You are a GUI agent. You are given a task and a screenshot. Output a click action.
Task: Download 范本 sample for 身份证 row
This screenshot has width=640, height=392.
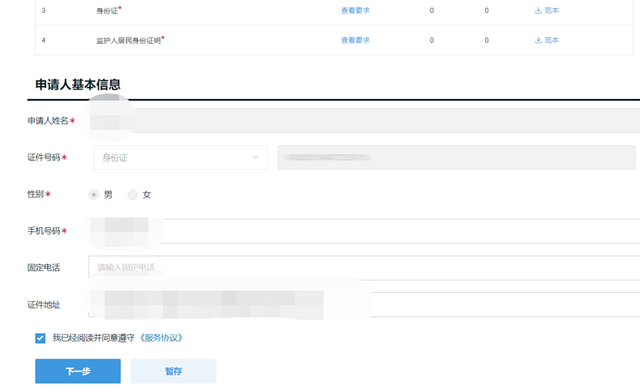point(547,11)
